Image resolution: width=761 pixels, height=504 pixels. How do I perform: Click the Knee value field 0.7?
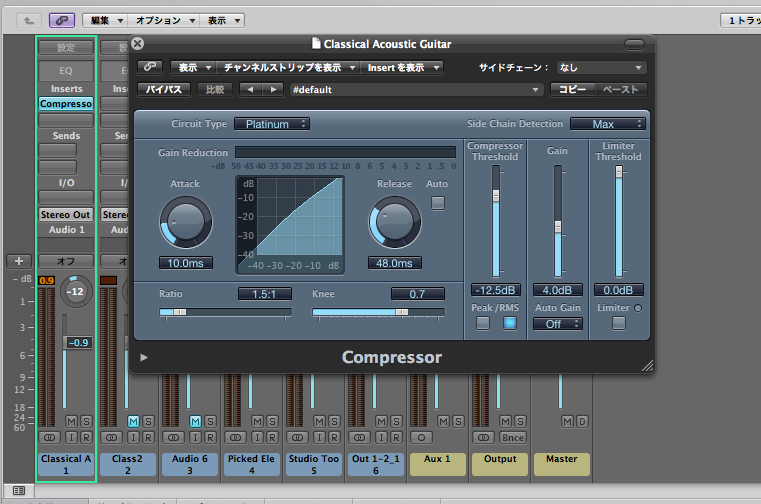click(417, 294)
